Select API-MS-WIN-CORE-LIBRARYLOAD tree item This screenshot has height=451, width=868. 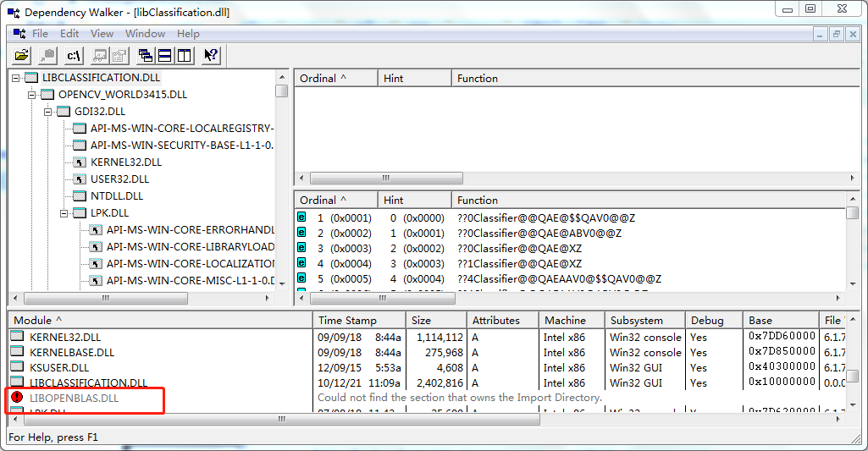click(x=190, y=247)
